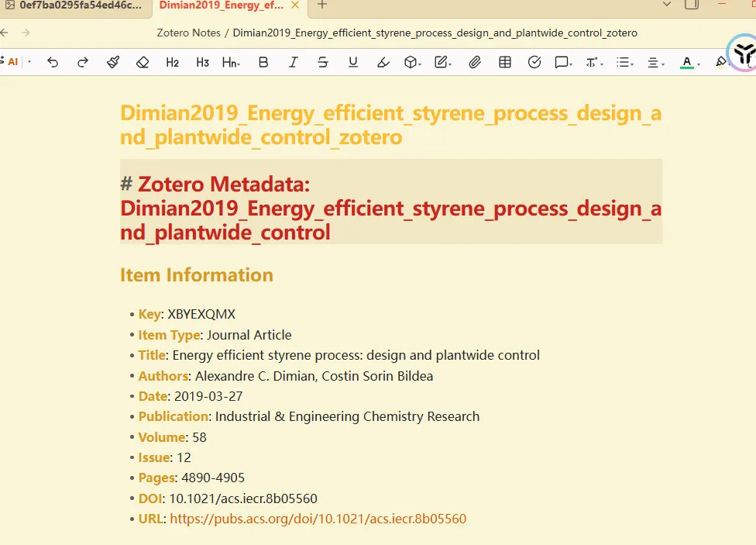Screen dimensions: 756x545
Task: Undo the last edit
Action: pyautogui.click(x=53, y=62)
